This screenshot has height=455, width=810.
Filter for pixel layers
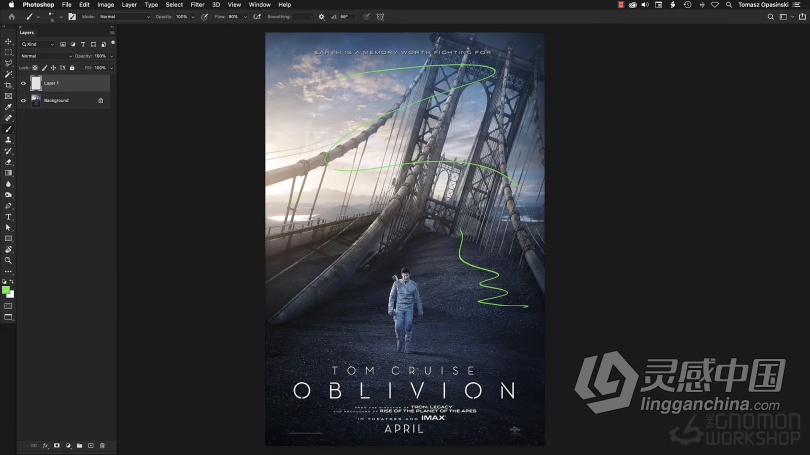pyautogui.click(x=63, y=44)
